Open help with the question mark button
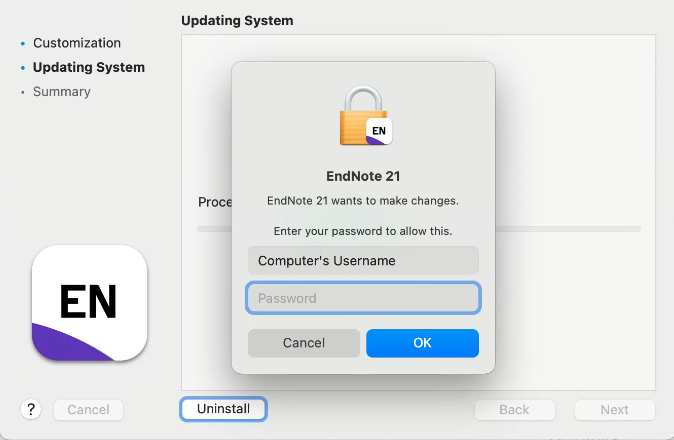 coord(31,409)
